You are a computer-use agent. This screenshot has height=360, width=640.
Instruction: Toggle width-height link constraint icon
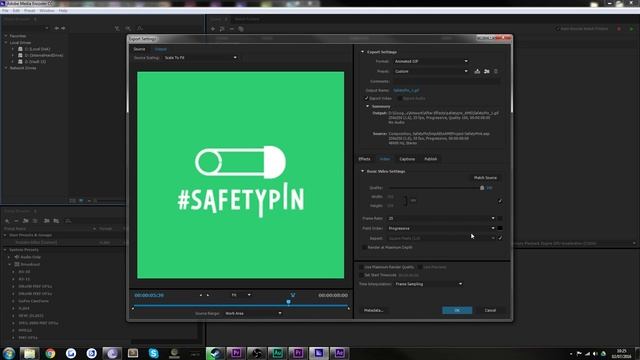[x=405, y=201]
